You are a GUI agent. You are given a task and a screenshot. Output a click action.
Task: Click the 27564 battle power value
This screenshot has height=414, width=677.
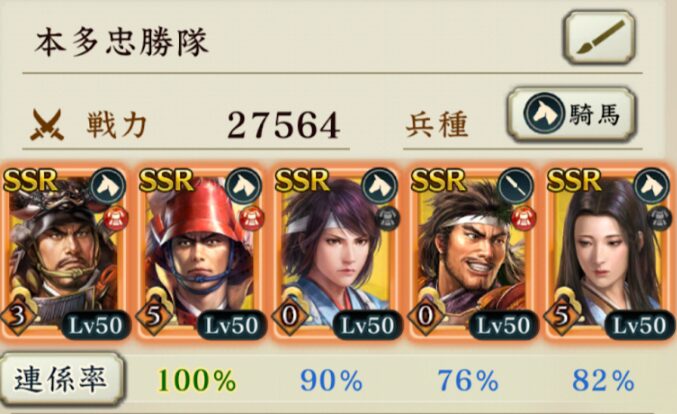[284, 125]
